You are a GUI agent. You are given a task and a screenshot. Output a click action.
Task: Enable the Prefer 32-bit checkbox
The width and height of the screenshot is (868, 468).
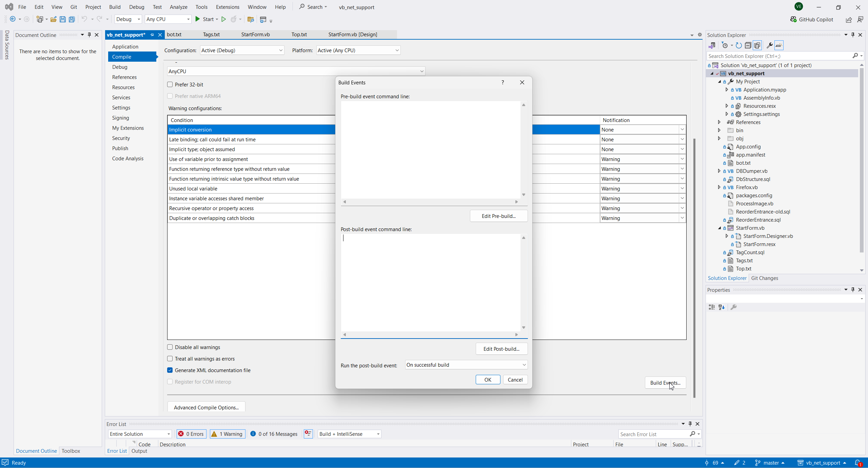(x=170, y=84)
